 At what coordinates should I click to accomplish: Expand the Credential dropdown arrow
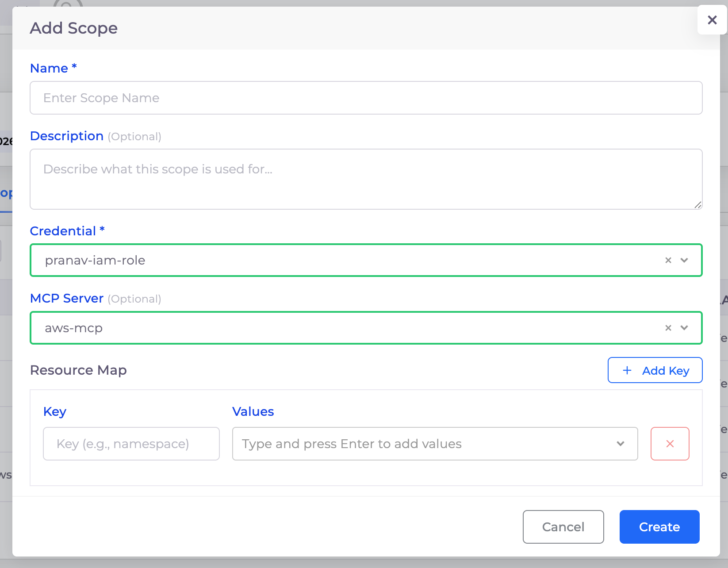click(684, 261)
